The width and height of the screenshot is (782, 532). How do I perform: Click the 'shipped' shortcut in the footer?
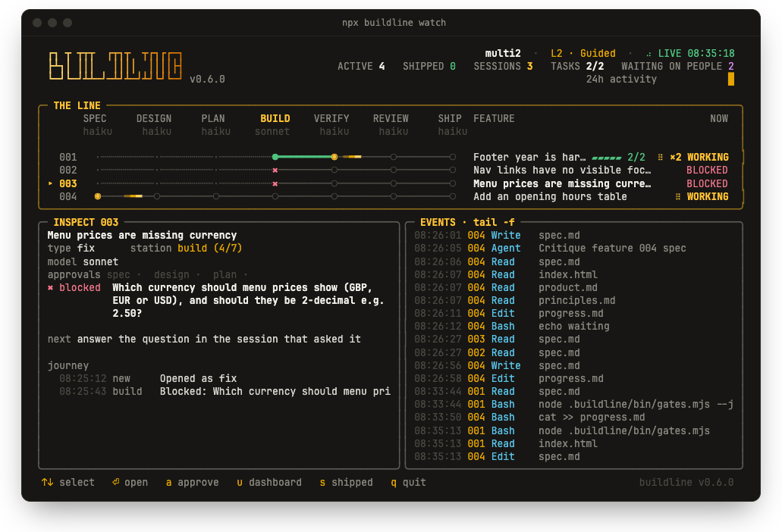tap(347, 482)
